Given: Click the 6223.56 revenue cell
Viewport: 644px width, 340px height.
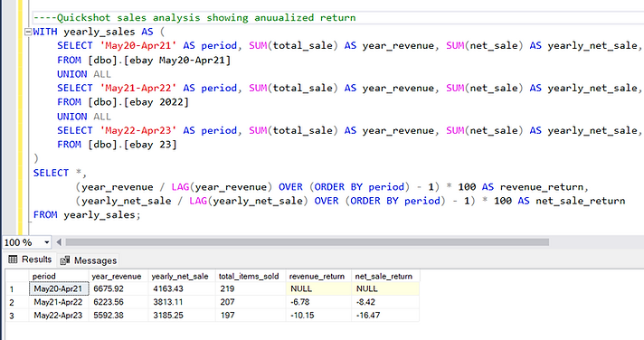Looking at the screenshot, I should tap(118, 302).
